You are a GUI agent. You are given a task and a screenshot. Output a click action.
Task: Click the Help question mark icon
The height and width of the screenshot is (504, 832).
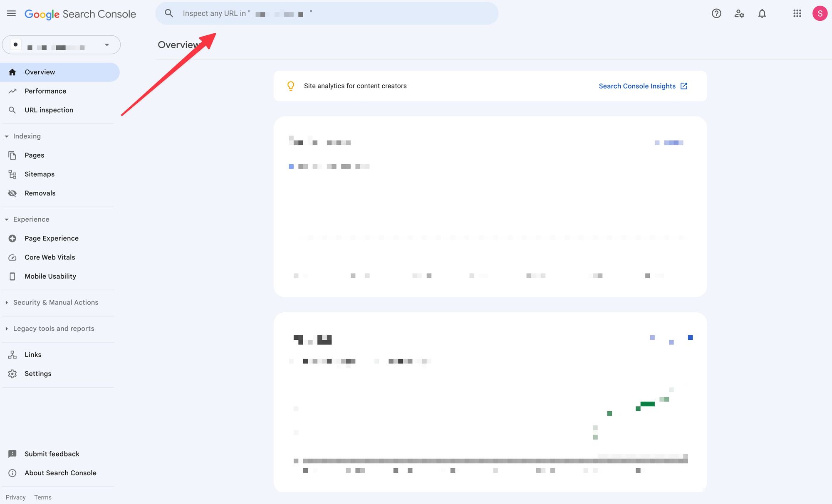click(716, 14)
